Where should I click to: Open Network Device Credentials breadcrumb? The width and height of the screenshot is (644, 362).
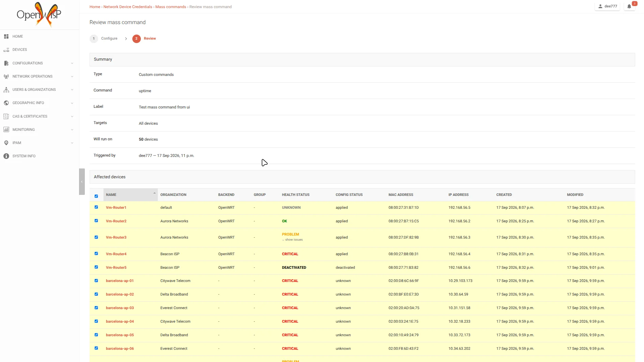128,7
